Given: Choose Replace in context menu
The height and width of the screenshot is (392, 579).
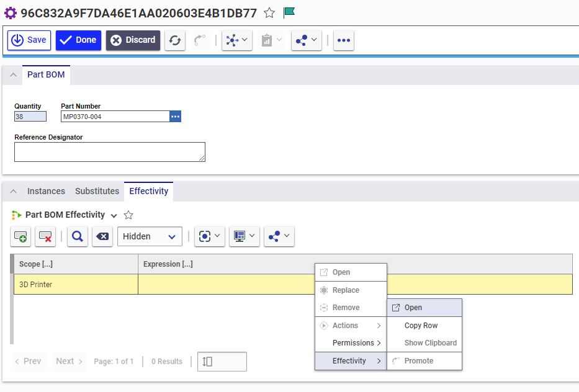Looking at the screenshot, I should pyautogui.click(x=351, y=290).
